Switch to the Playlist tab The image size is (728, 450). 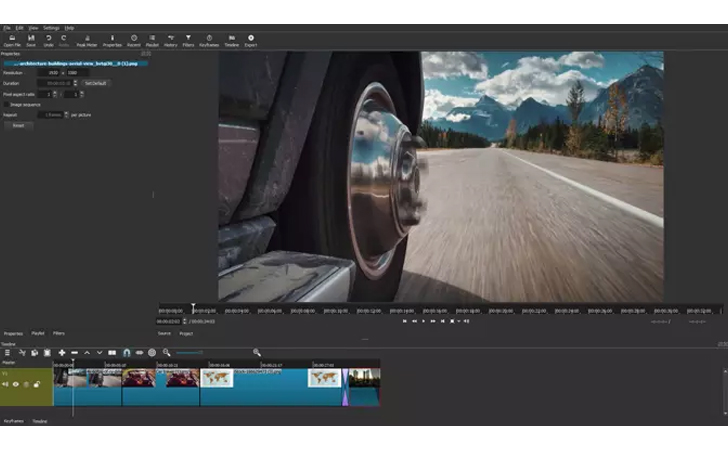[x=38, y=333]
